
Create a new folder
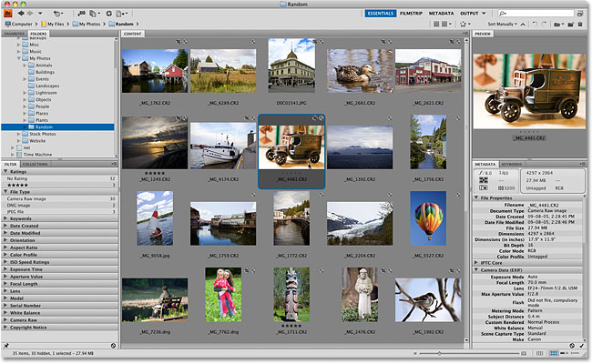pyautogui.click(x=570, y=25)
